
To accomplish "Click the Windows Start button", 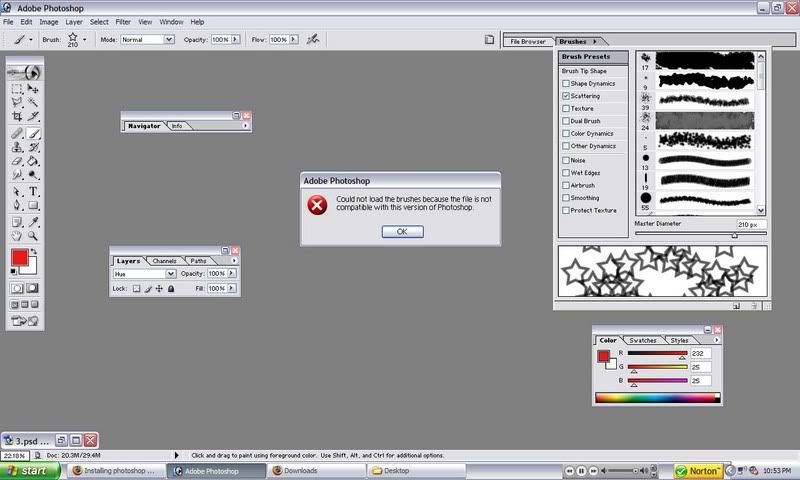I will pyautogui.click(x=27, y=470).
